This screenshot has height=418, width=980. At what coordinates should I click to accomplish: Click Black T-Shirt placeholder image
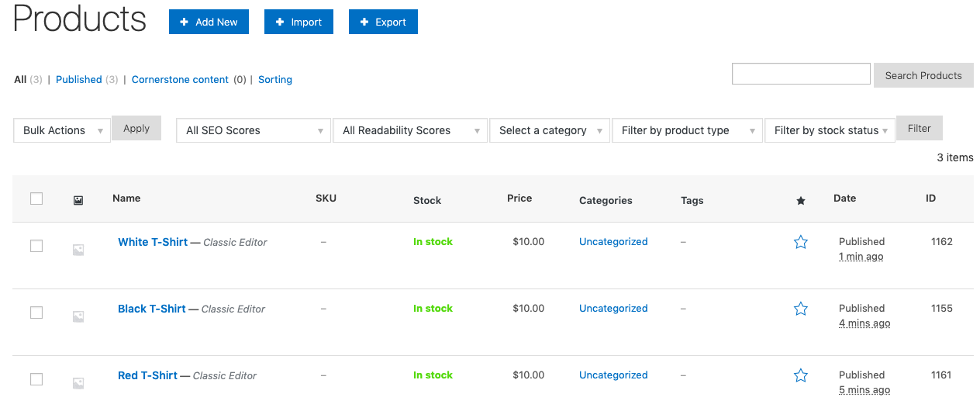pyautogui.click(x=78, y=316)
